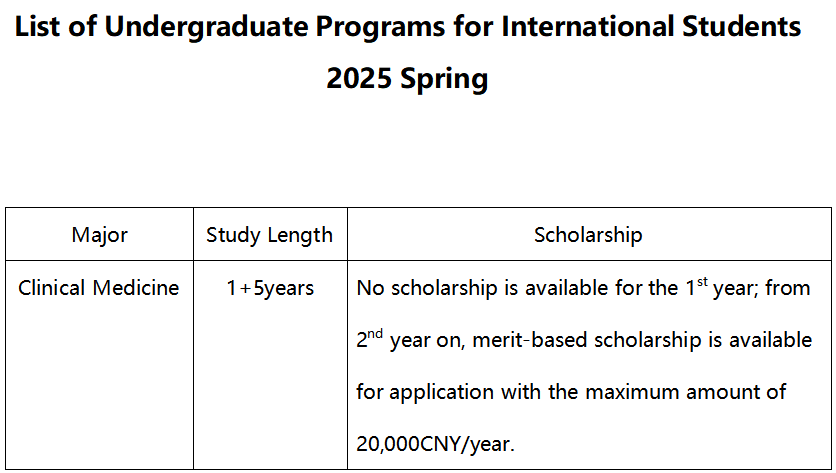Click the words 'maximum amount of'
The height and width of the screenshot is (473, 836).
(x=686, y=392)
